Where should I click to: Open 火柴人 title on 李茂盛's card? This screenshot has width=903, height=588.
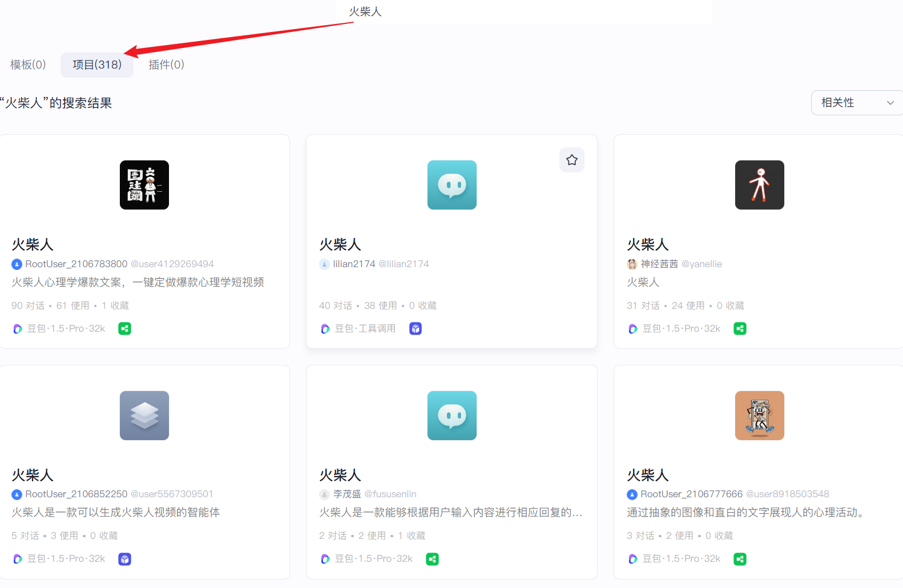click(x=340, y=476)
